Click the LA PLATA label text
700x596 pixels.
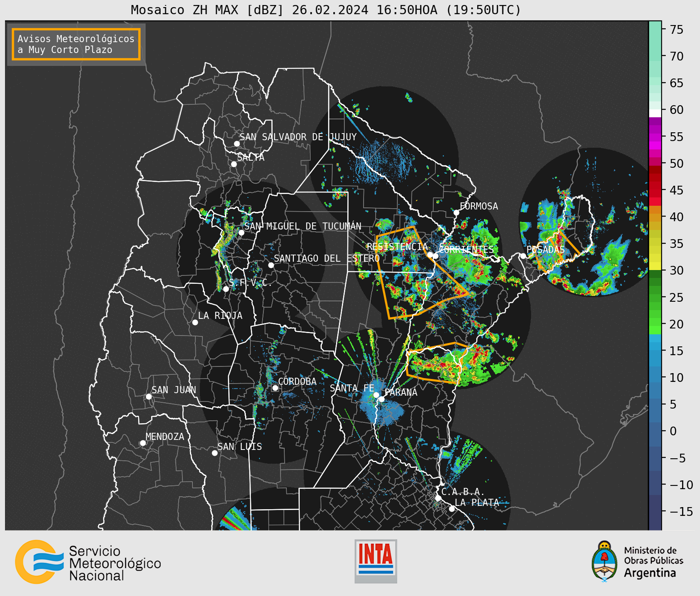pyautogui.click(x=477, y=503)
